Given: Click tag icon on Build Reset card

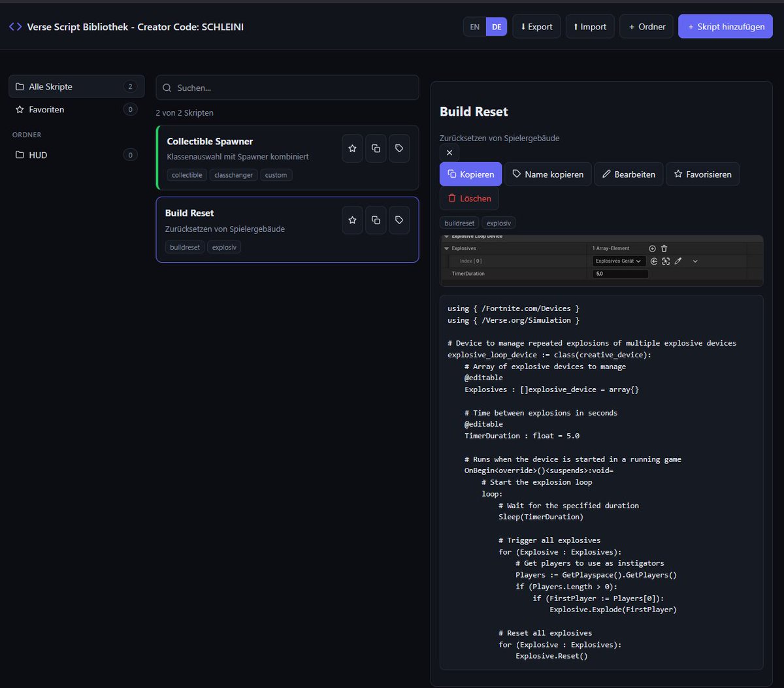Looking at the screenshot, I should click(399, 220).
